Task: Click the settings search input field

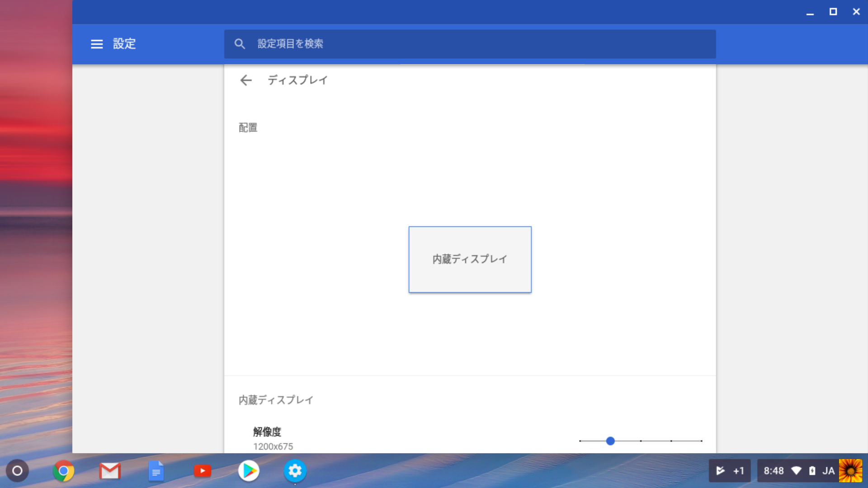Action: (x=407, y=44)
